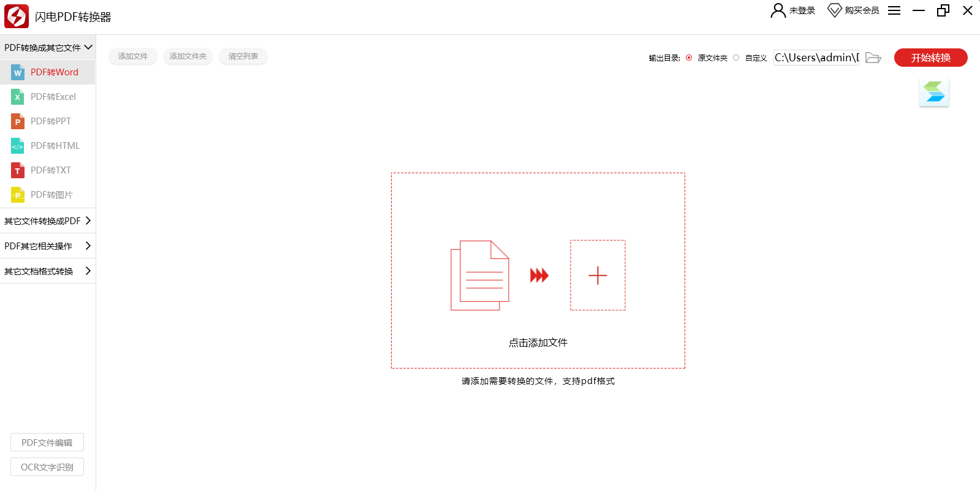Click the document icon in drop area
This screenshot has width=980, height=490.
pos(480,276)
